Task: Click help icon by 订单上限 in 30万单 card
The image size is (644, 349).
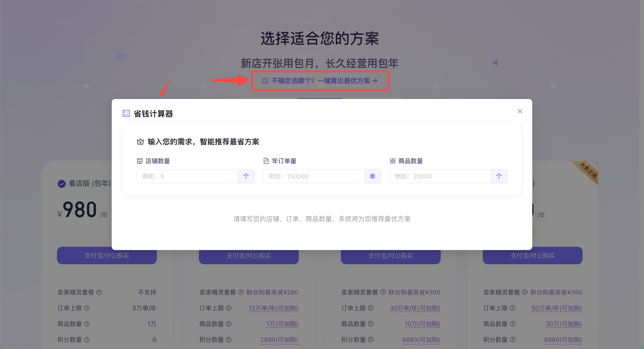Action: tap(371, 308)
